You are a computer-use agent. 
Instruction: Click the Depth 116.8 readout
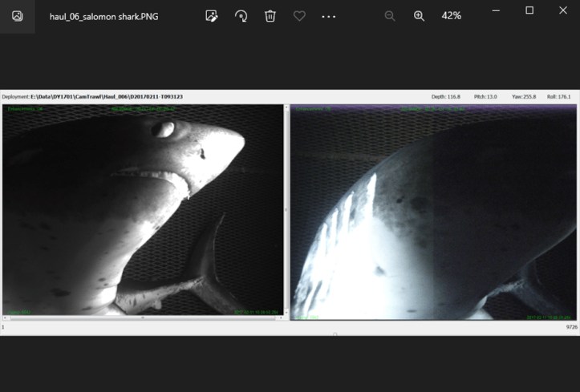445,96
